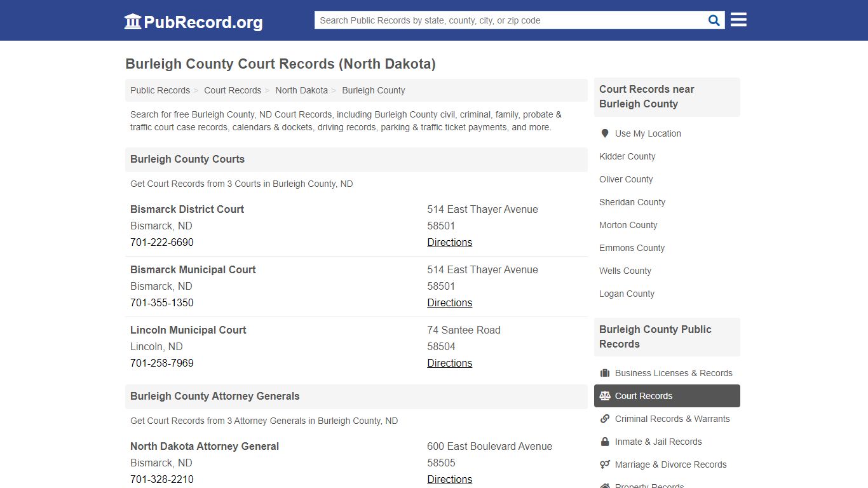Call Bismarck District Court at 701-222-6690

click(x=162, y=242)
